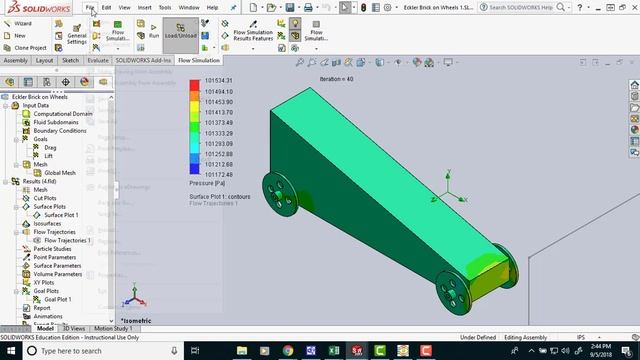Viewport: 640px width, 360px height.
Task: Open the Window menu
Action: click(189, 7)
